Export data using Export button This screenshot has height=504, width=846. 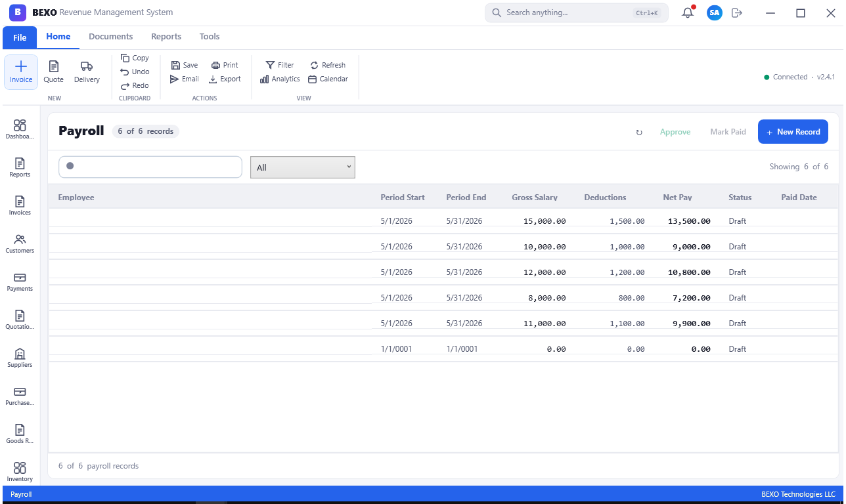click(225, 79)
